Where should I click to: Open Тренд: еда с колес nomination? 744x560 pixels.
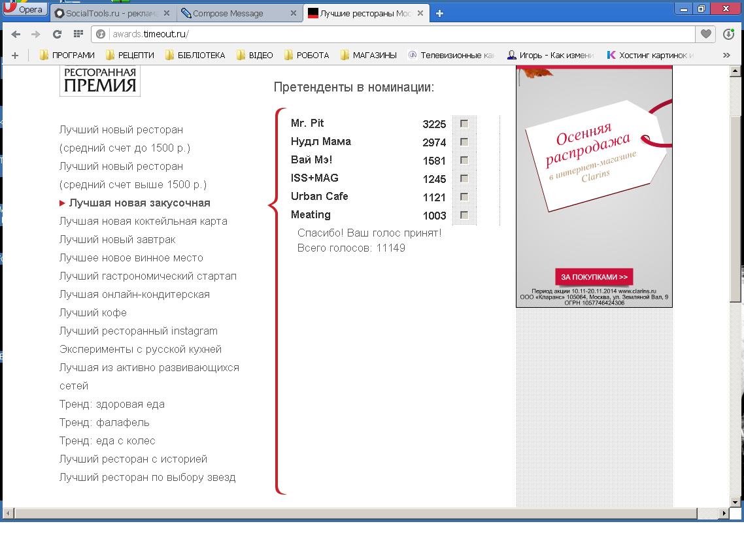click(x=107, y=441)
